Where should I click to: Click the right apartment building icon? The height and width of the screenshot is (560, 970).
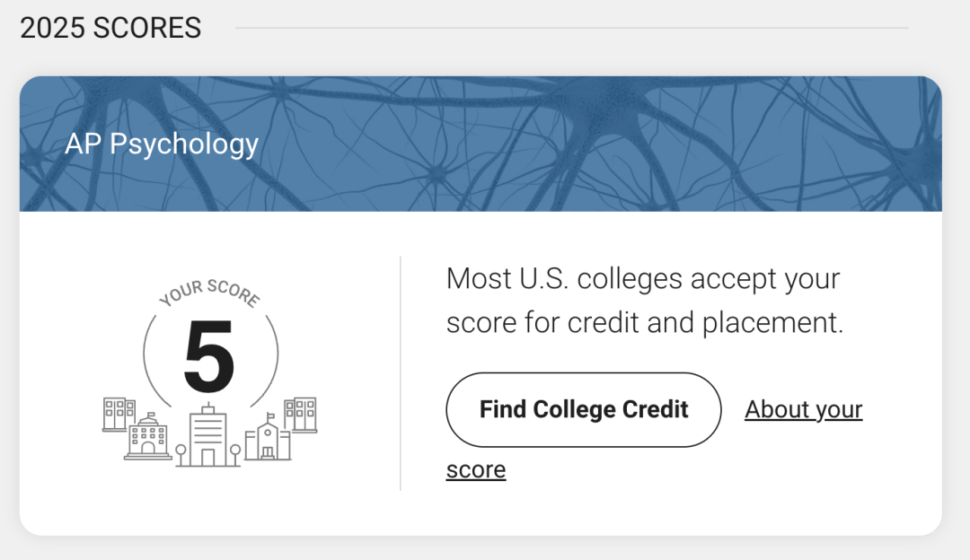pyautogui.click(x=301, y=415)
